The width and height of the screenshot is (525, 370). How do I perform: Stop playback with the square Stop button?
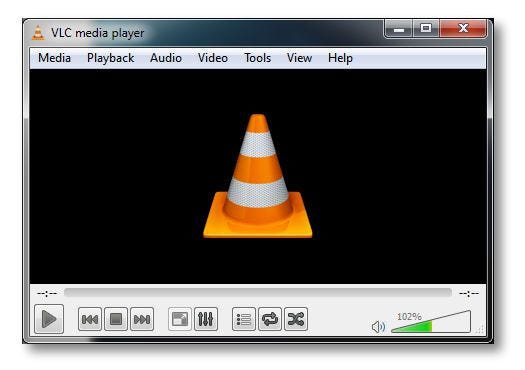(116, 319)
